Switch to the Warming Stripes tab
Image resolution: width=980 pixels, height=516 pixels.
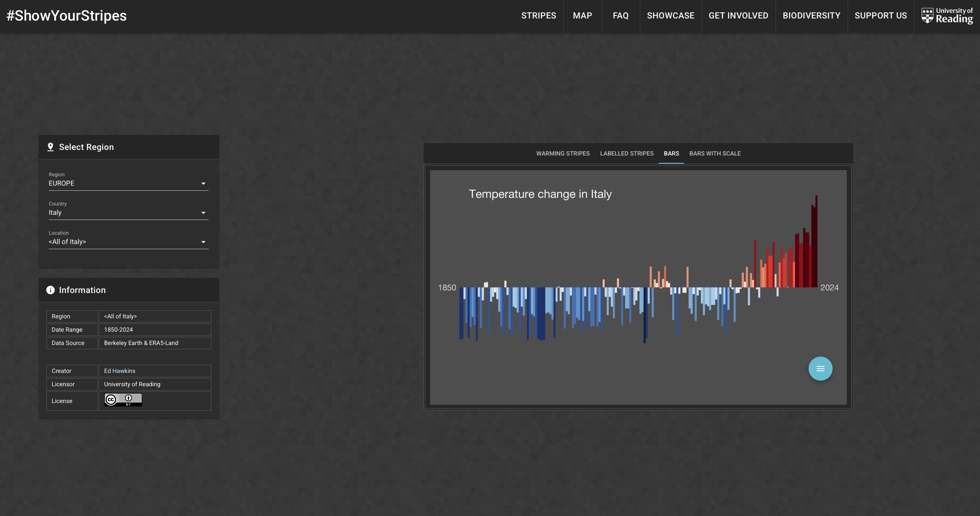tap(562, 153)
